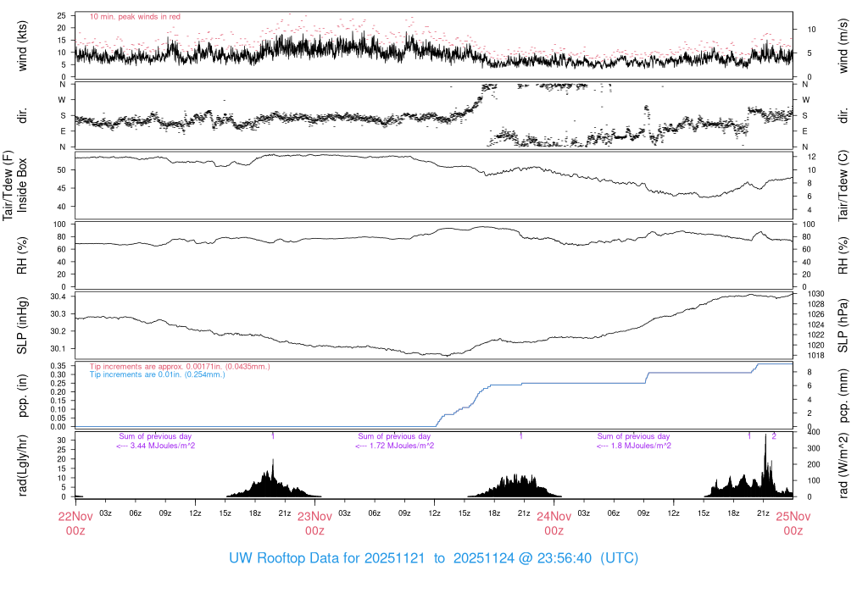The image size is (868, 593).
Task: Click the 400 tick on radiation axis
Action: click(x=814, y=432)
